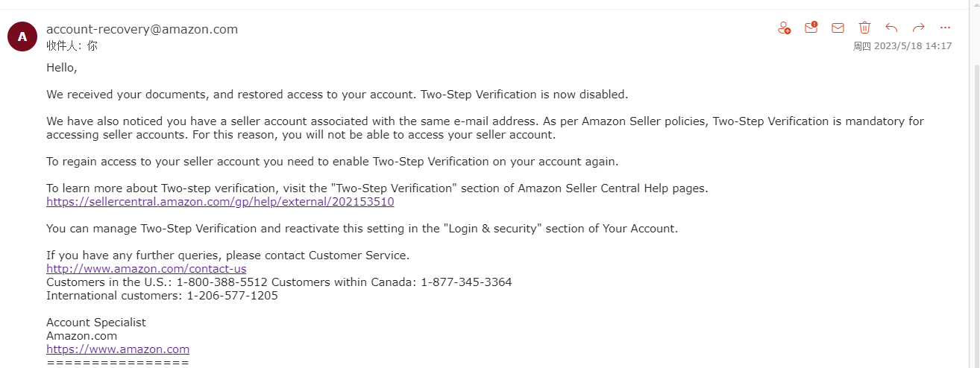Mark this email as spam
This screenshot has height=368, width=980.
[x=811, y=28]
